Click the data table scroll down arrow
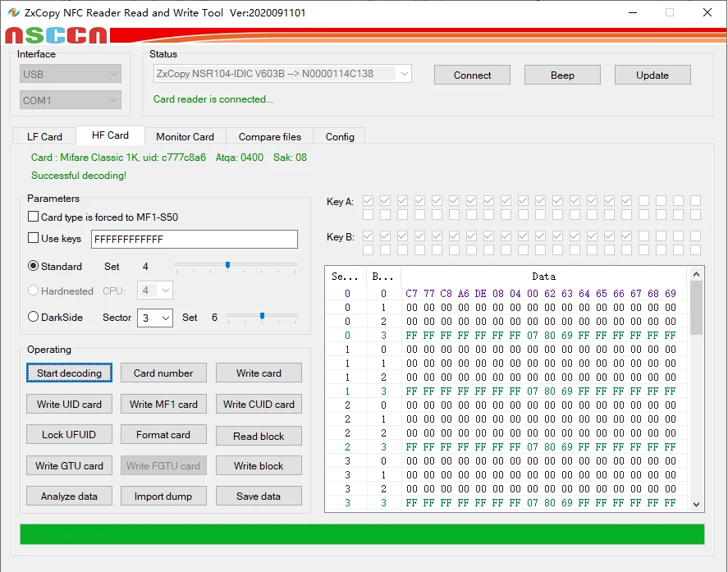This screenshot has height=572, width=728. 696,504
